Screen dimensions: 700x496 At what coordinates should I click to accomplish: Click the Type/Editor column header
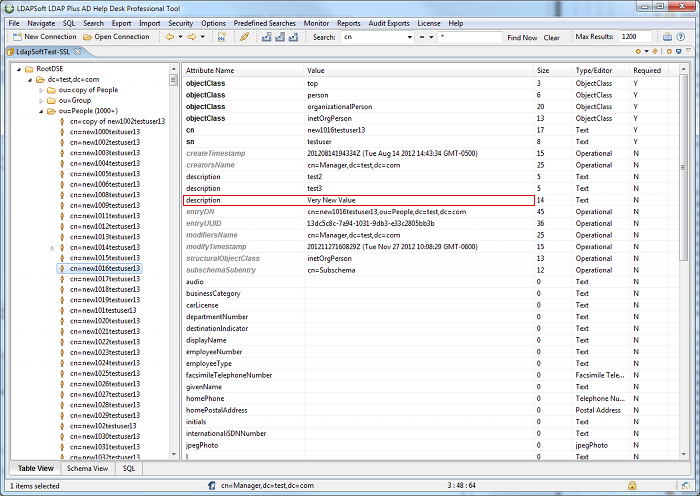click(x=601, y=70)
